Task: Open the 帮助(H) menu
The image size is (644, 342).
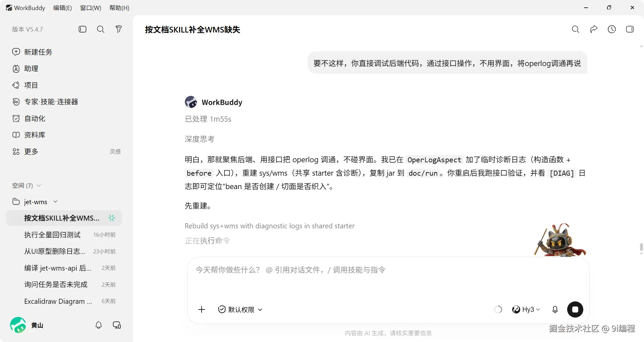Action: click(x=119, y=8)
